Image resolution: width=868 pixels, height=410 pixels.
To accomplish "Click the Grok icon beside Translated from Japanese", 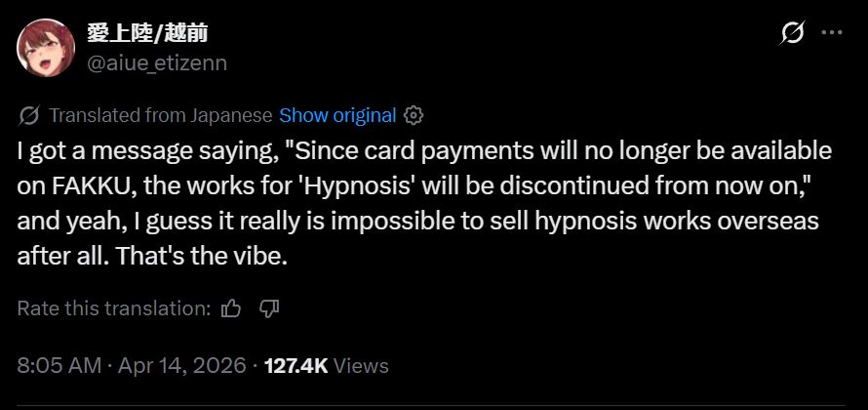I will click(29, 116).
